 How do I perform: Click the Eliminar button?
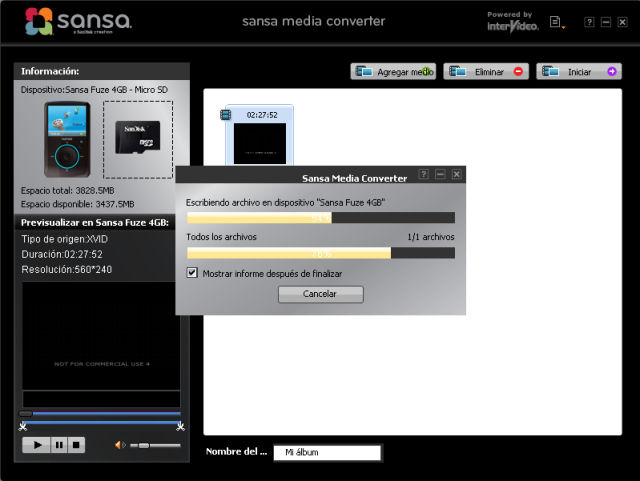486,71
